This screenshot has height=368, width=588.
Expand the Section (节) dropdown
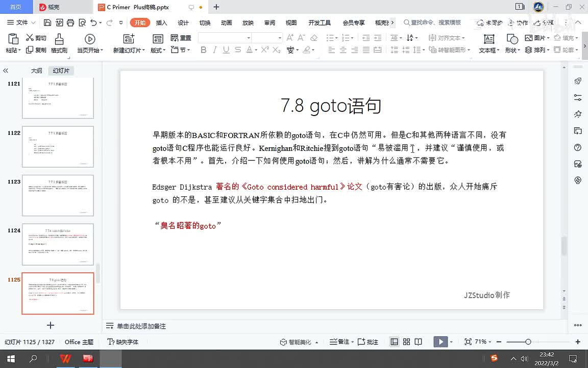(189, 50)
